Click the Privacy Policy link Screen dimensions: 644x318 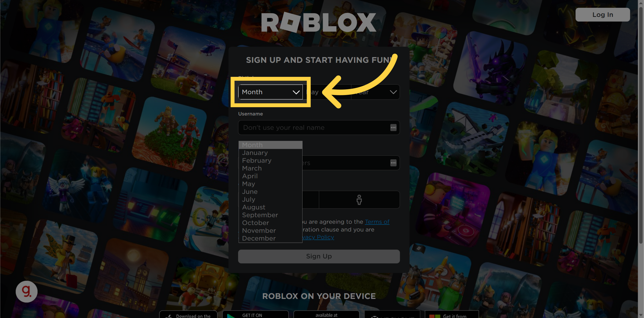(317, 237)
